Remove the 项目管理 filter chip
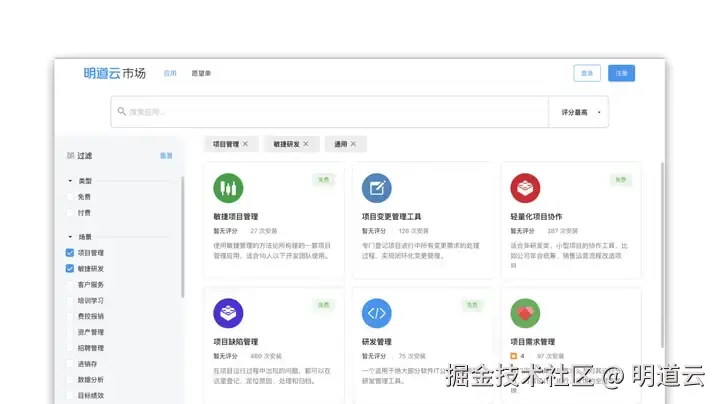 (x=246, y=144)
